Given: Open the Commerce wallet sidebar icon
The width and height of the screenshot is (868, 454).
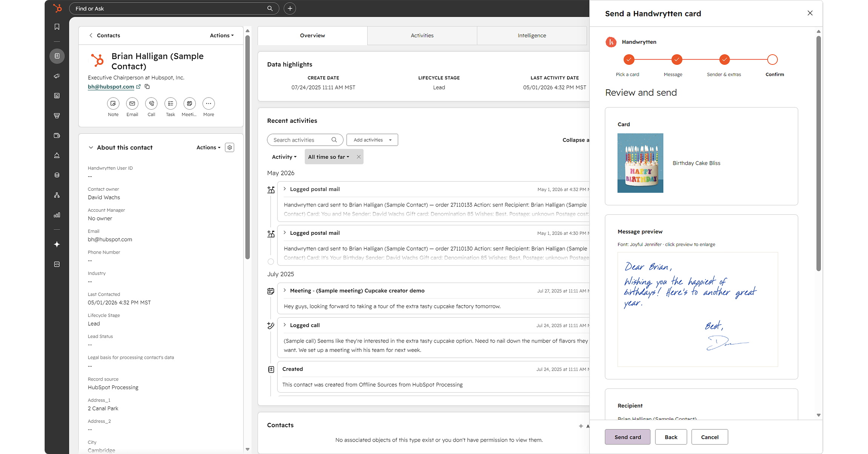Looking at the screenshot, I should coord(57,136).
